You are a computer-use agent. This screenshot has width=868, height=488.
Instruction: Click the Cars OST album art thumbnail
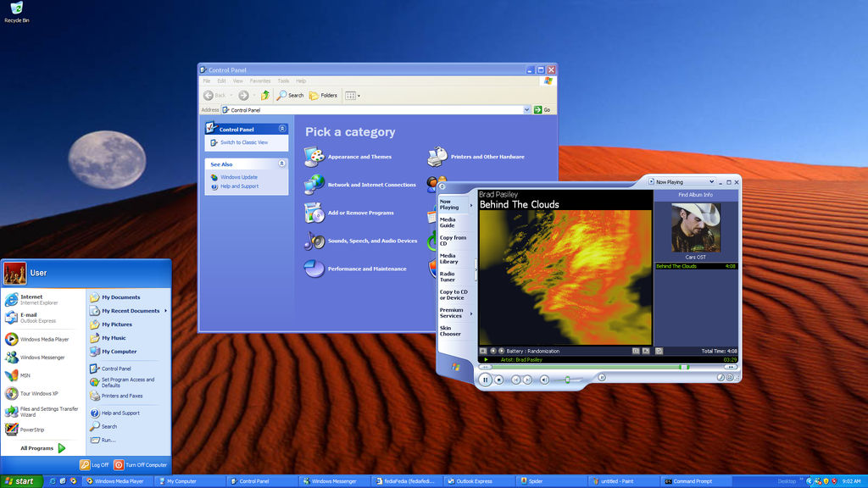coord(696,227)
